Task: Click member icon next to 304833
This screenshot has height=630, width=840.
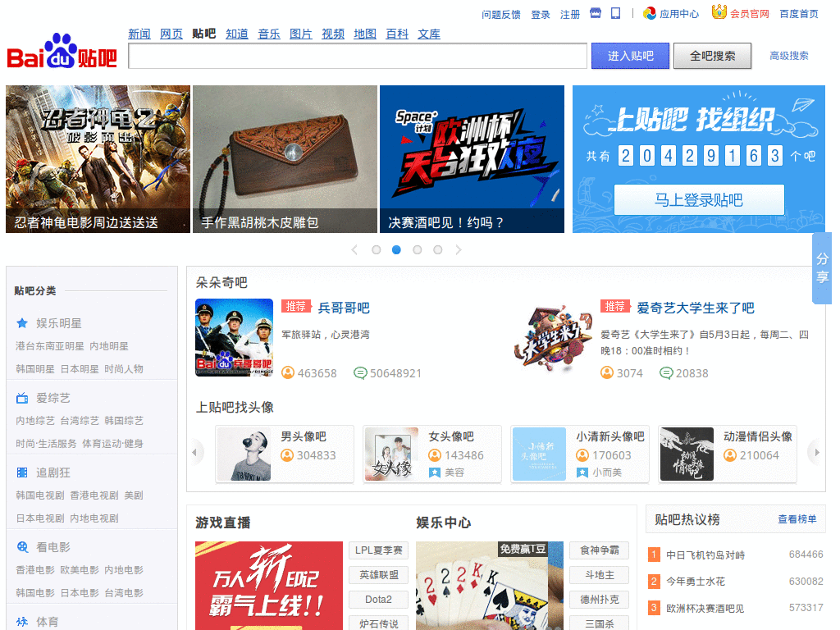Action: pyautogui.click(x=287, y=455)
